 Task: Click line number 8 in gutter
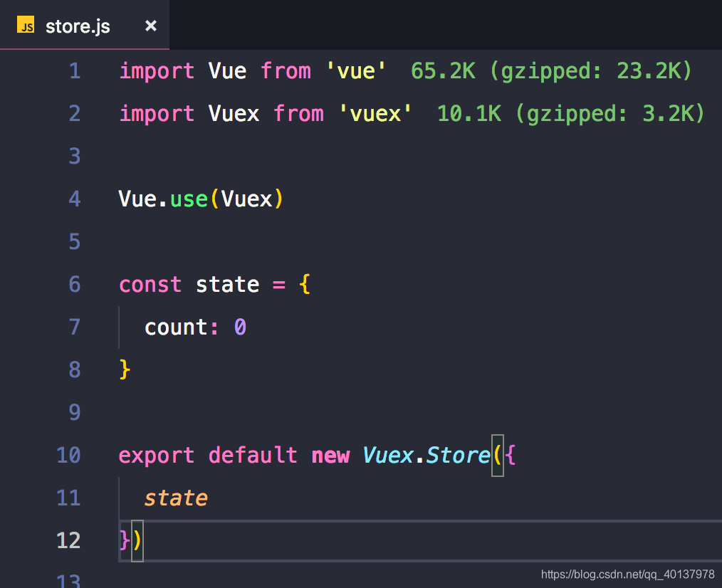pyautogui.click(x=75, y=369)
